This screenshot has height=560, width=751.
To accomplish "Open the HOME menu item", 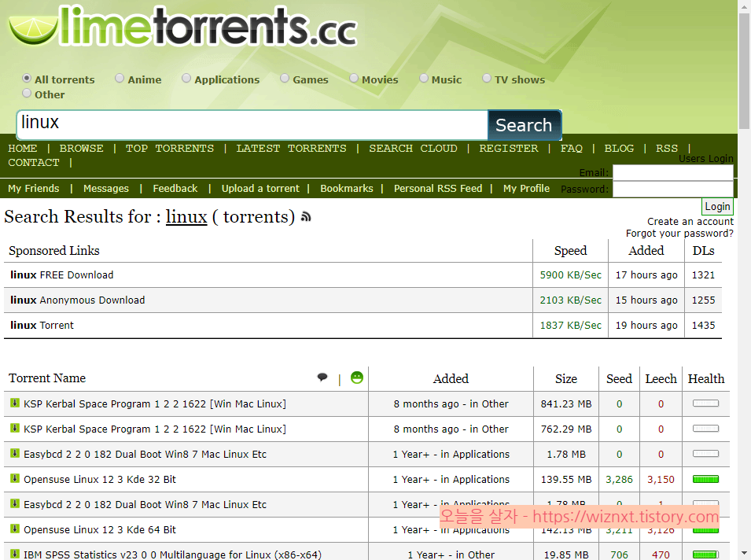I will (x=23, y=149).
